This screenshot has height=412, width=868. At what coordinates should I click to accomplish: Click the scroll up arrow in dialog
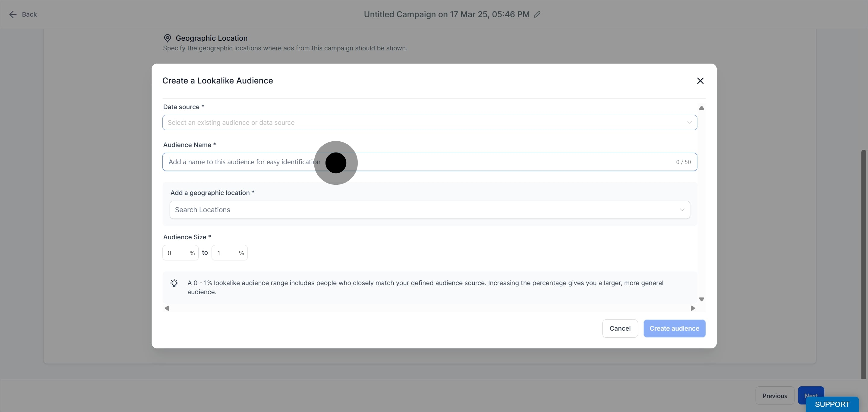(x=702, y=108)
